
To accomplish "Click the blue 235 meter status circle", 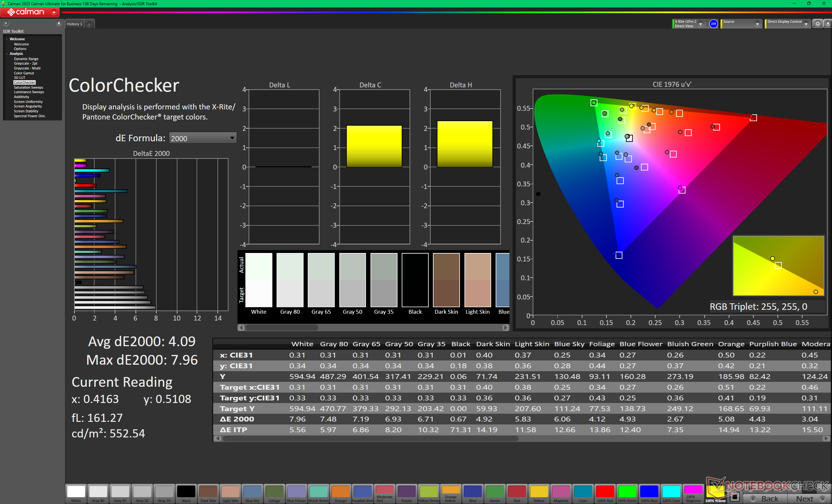I will click(x=713, y=24).
